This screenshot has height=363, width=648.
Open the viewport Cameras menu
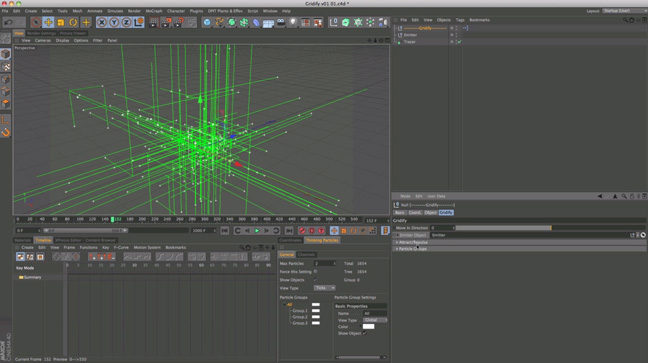click(43, 41)
